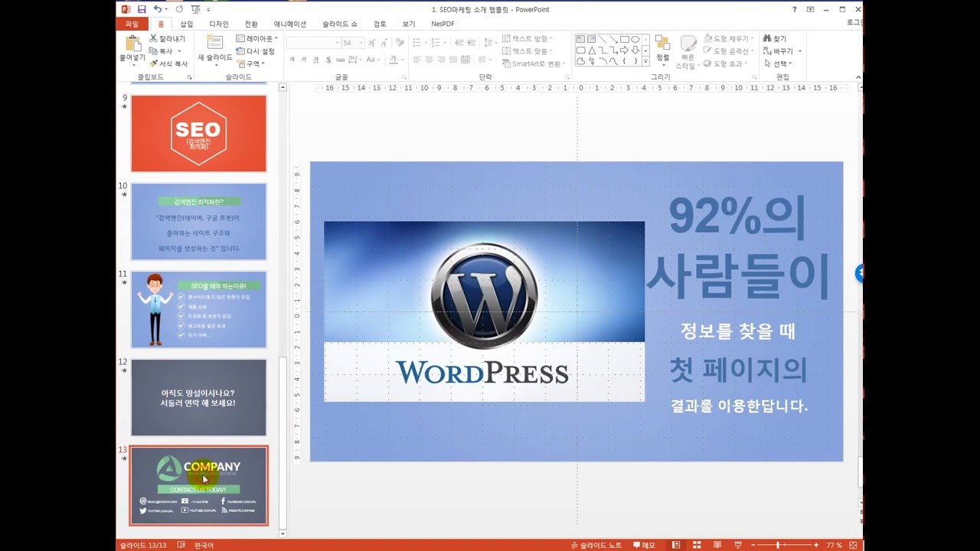Select slide 11 thumbnail with cartoon man
The height and width of the screenshot is (551, 980).
point(198,309)
